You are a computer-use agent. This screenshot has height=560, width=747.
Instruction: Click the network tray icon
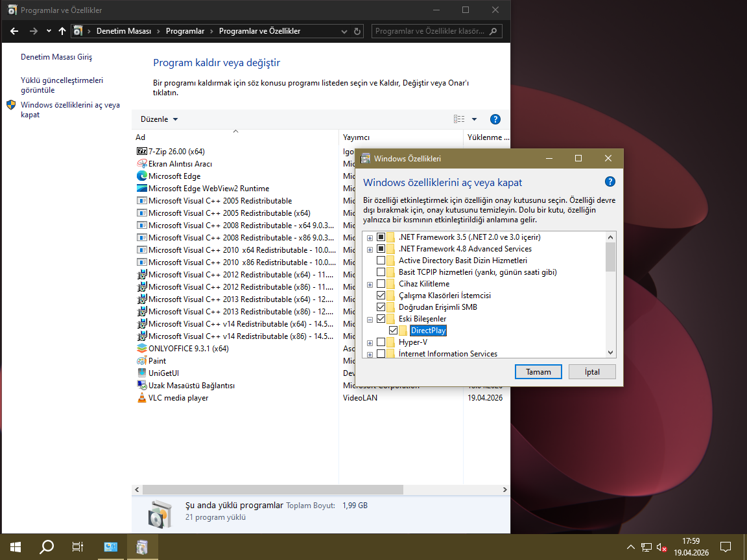(x=646, y=547)
